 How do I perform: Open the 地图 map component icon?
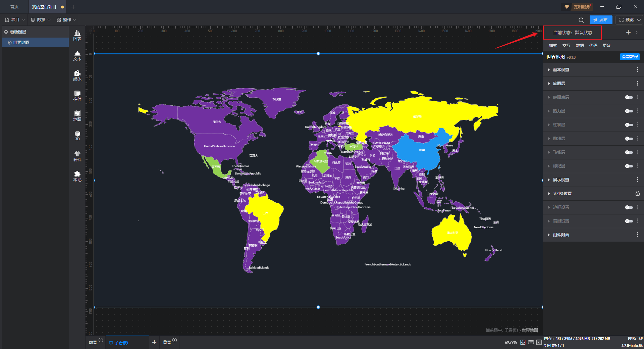click(77, 116)
